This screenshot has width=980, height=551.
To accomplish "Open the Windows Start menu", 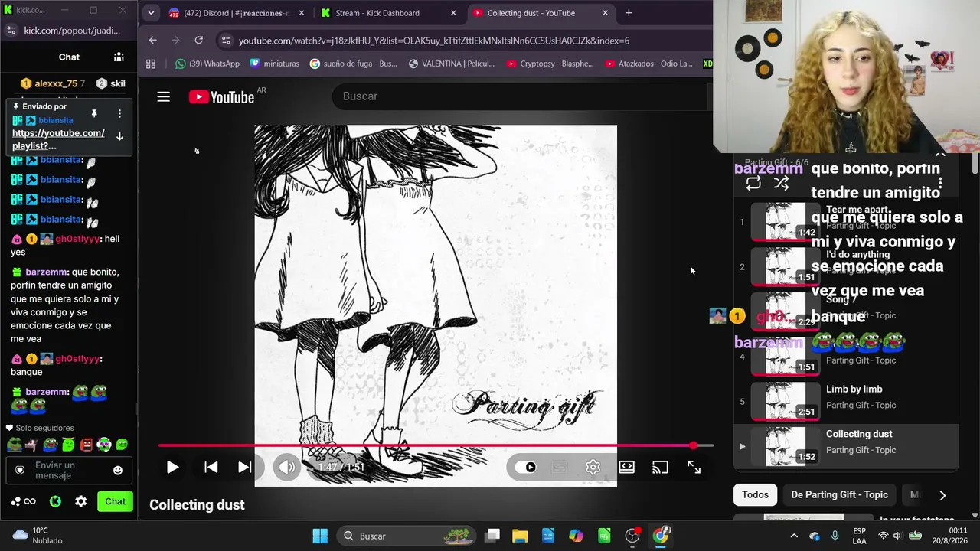I will [x=320, y=536].
